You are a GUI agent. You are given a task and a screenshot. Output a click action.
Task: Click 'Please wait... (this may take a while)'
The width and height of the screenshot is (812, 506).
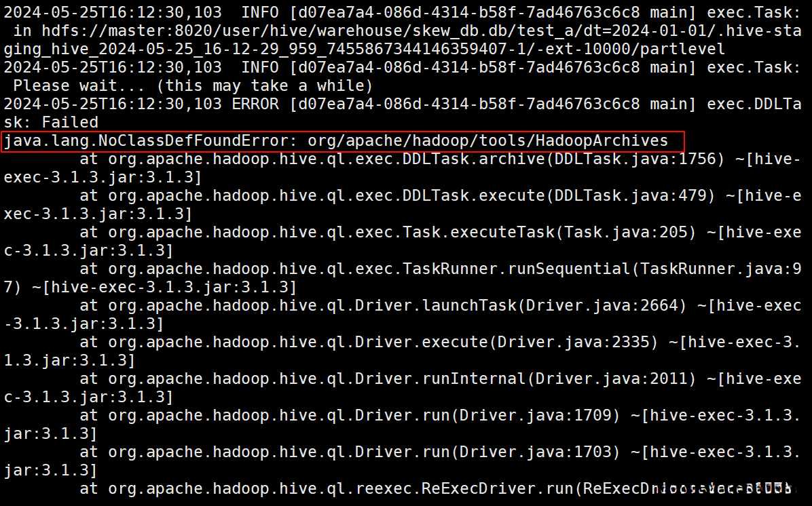pyautogui.click(x=193, y=86)
